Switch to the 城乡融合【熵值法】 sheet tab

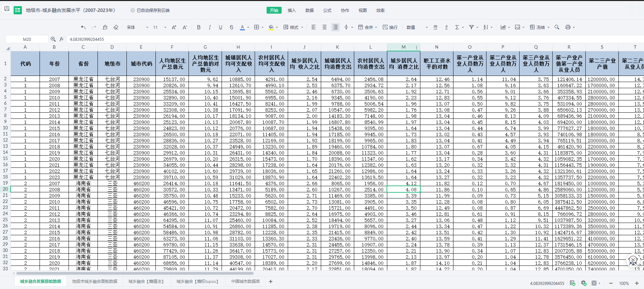(x=146, y=282)
